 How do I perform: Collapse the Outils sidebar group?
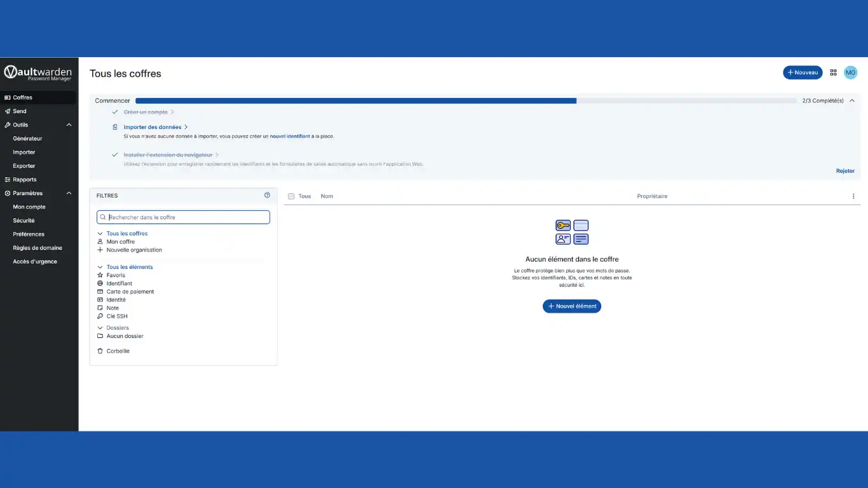pyautogui.click(x=69, y=125)
